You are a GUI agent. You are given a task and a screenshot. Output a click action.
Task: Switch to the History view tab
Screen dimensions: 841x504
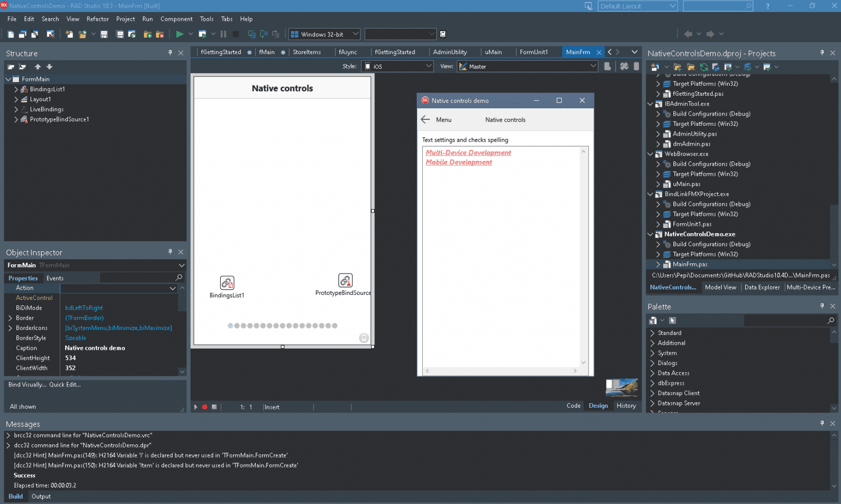pyautogui.click(x=626, y=406)
